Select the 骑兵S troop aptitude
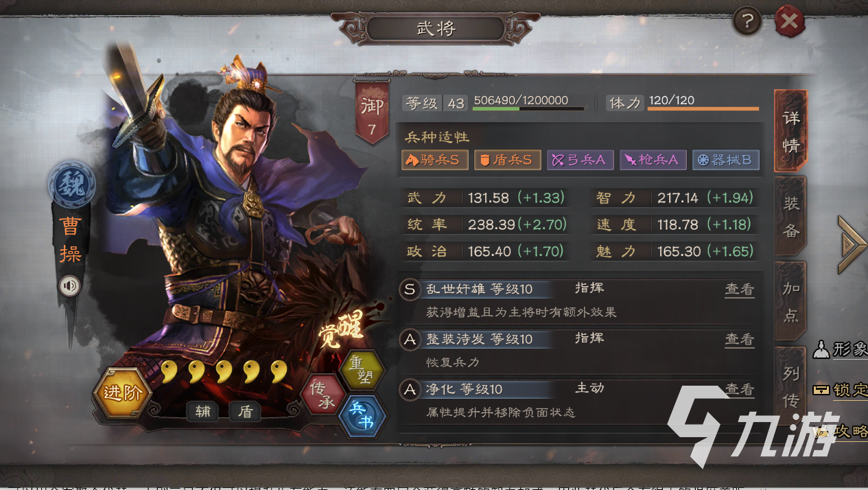Viewport: 868px width, 490px height. coord(435,160)
